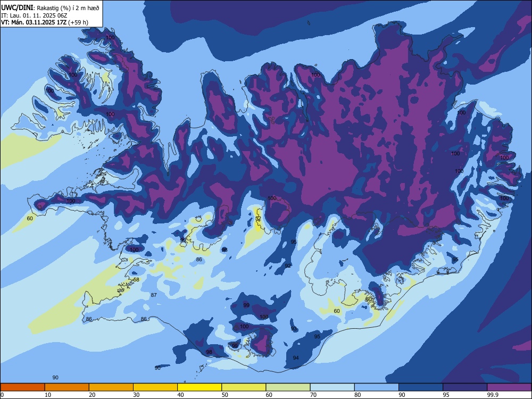Click the "99.9" legend tick label

pos(493,395)
